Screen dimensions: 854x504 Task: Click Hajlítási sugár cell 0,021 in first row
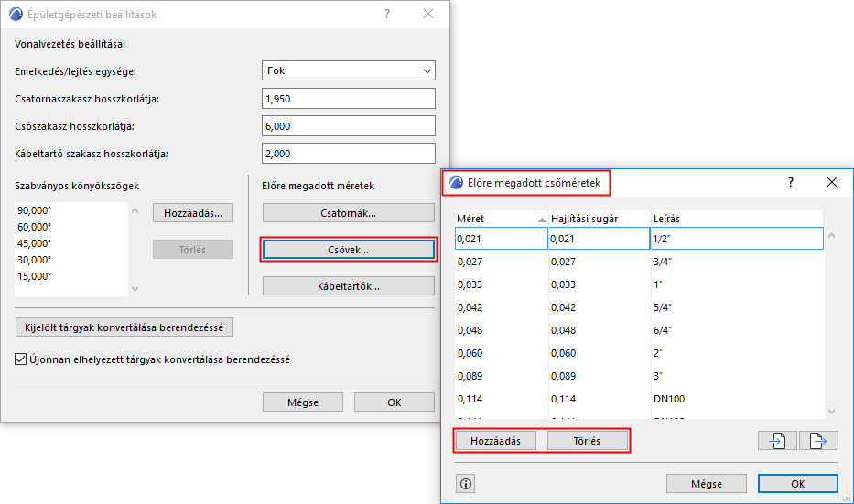600,239
